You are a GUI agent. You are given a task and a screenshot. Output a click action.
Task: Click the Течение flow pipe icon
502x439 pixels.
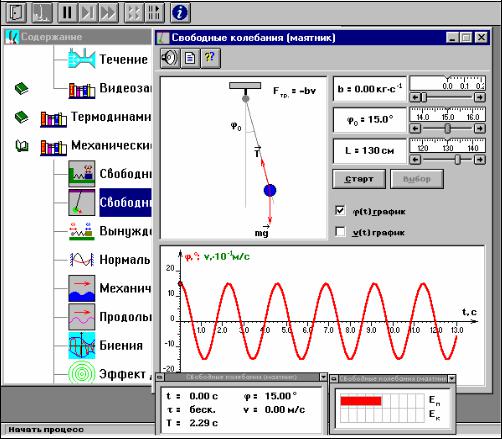[82, 59]
